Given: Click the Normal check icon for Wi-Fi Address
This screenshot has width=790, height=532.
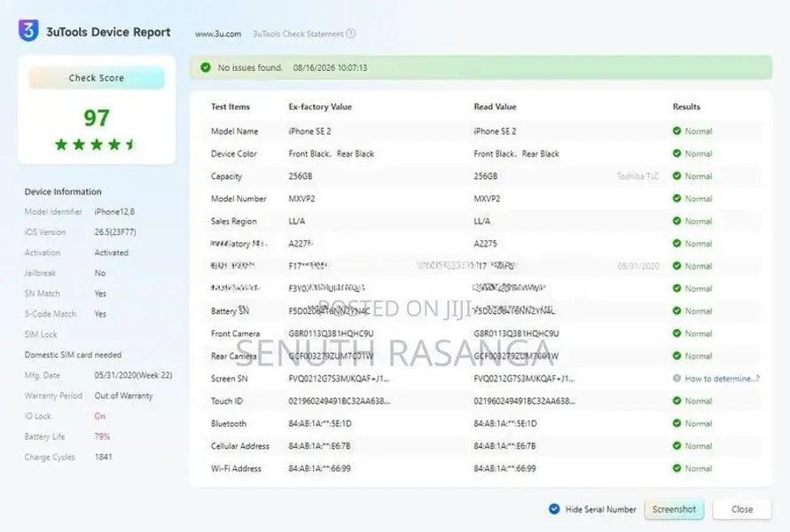Looking at the screenshot, I should tap(677, 468).
